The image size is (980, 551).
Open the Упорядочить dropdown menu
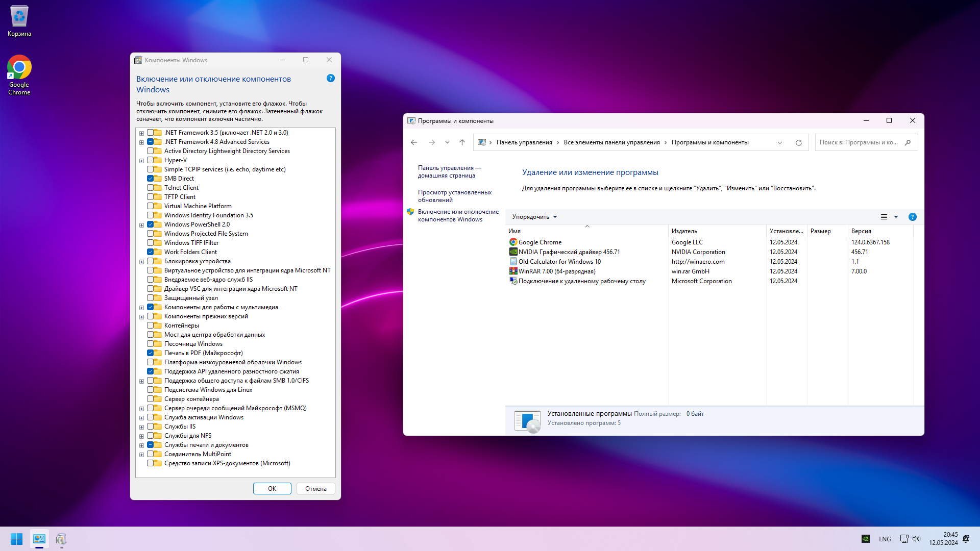pyautogui.click(x=534, y=217)
